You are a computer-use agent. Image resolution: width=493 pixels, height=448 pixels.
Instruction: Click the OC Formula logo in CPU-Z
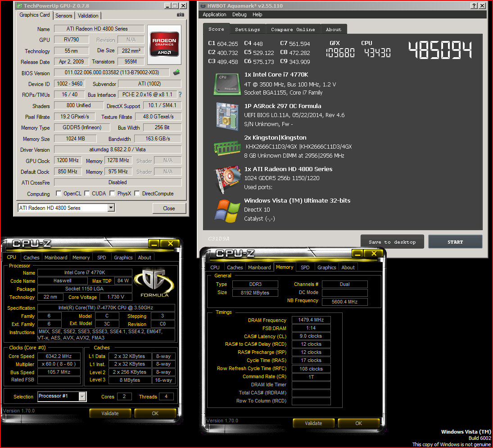tap(154, 282)
